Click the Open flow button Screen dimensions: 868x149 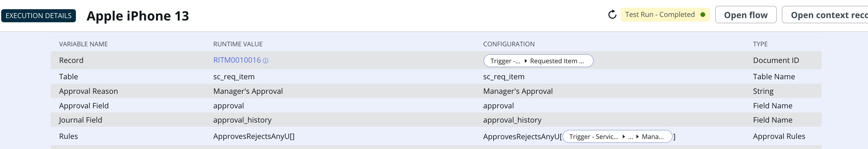pyautogui.click(x=746, y=15)
